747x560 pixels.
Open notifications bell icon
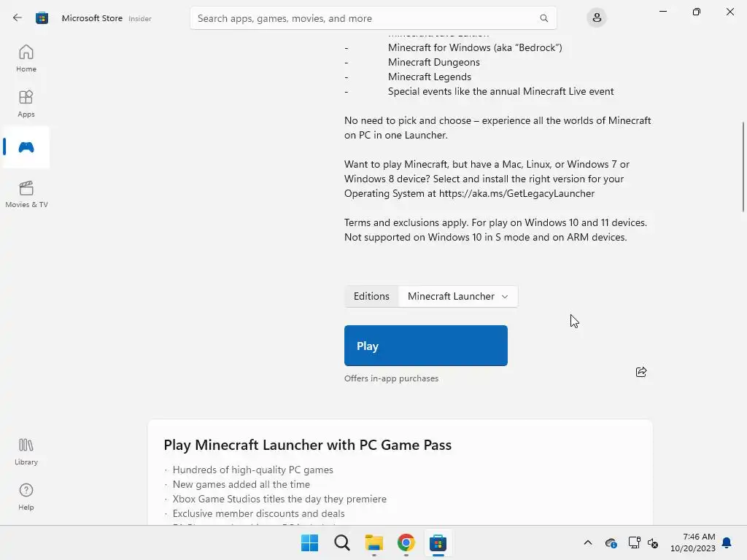(727, 542)
